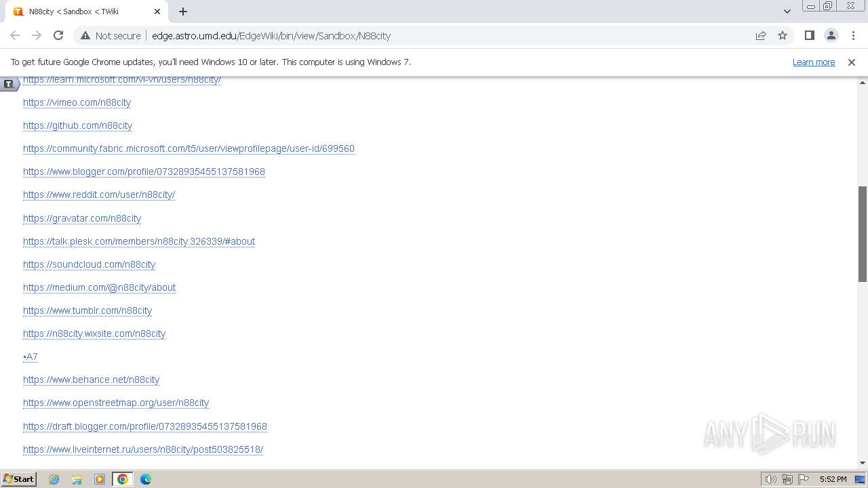Close the N88city TWiki tab

click(x=157, y=12)
